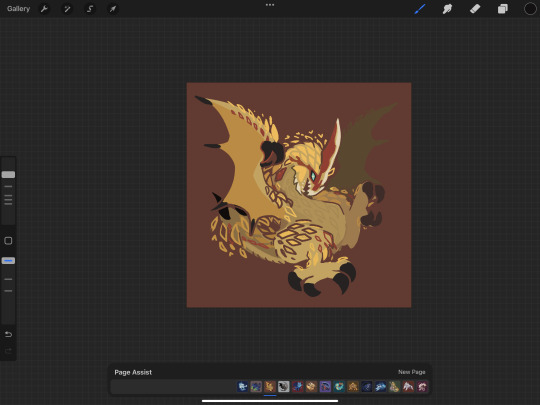Click the iPad home indicator bar
The image size is (540, 405).
(x=270, y=401)
